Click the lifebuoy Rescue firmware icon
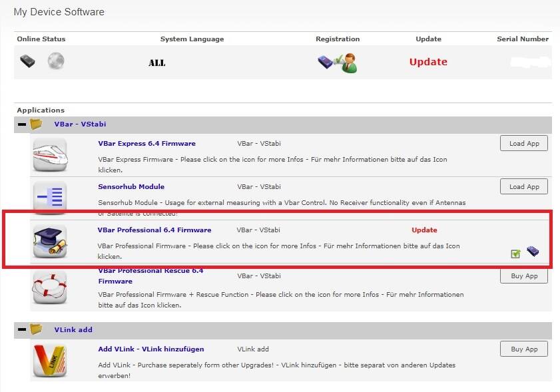The height and width of the screenshot is (392, 560). 50,288
